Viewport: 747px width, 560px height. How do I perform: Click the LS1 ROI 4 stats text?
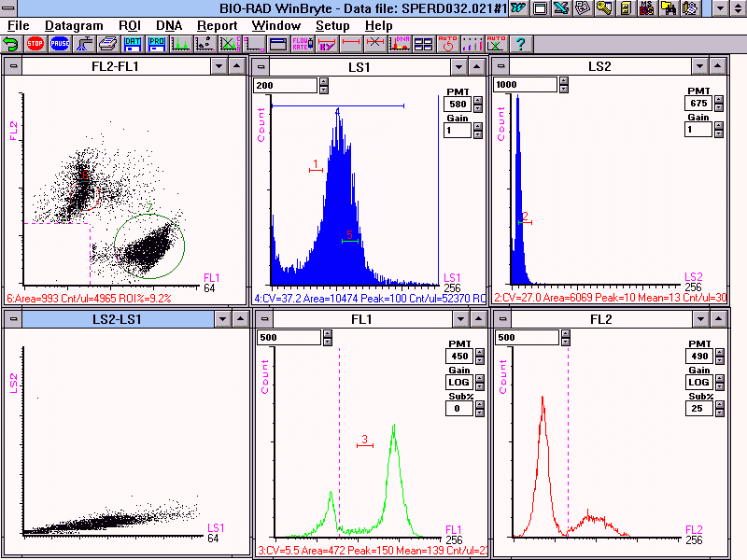tap(369, 299)
